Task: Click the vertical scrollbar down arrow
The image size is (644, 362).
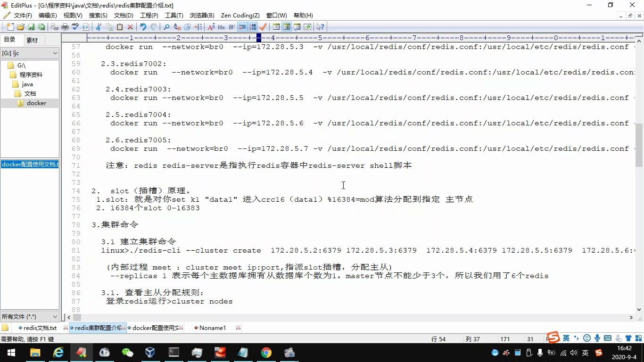Action: click(x=639, y=310)
